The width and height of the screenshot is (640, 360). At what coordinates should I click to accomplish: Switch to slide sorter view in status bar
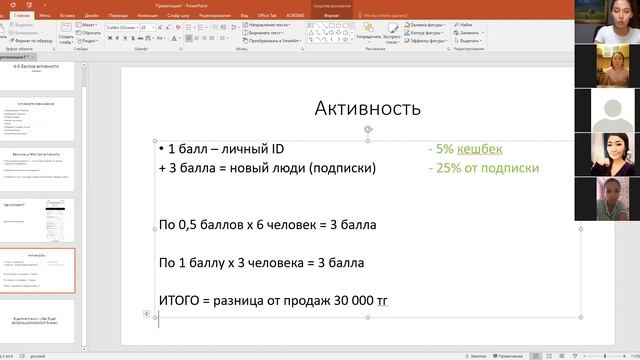549,356
